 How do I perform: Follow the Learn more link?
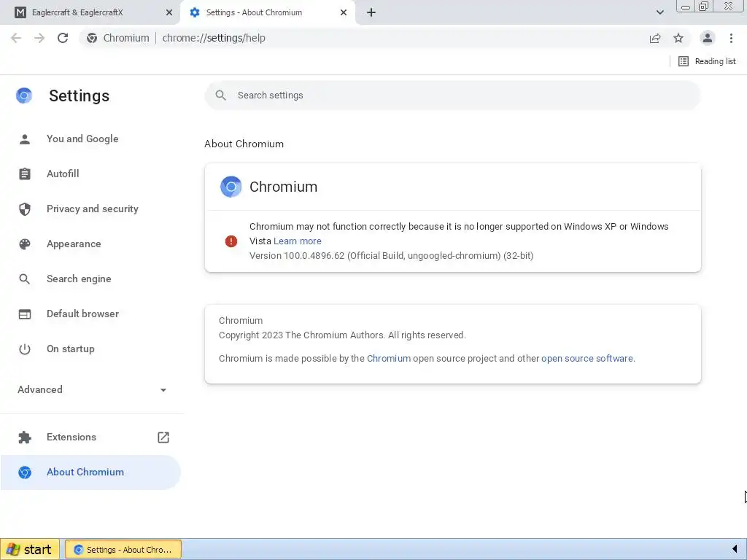point(298,241)
